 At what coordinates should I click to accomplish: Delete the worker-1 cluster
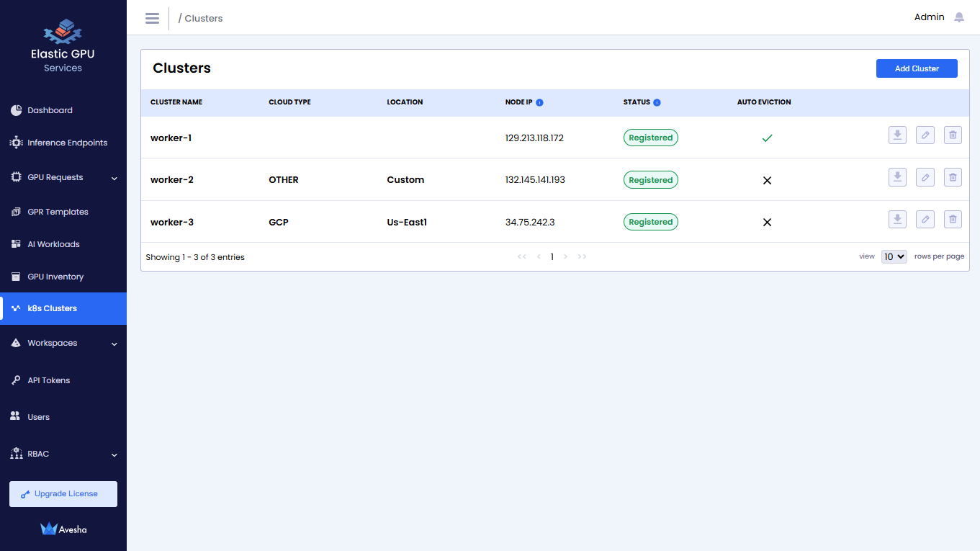[953, 135]
